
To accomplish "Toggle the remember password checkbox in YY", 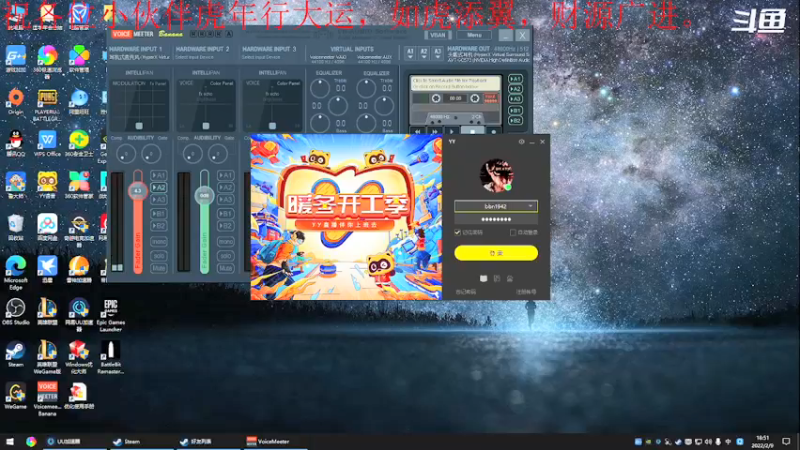I will pos(458,232).
